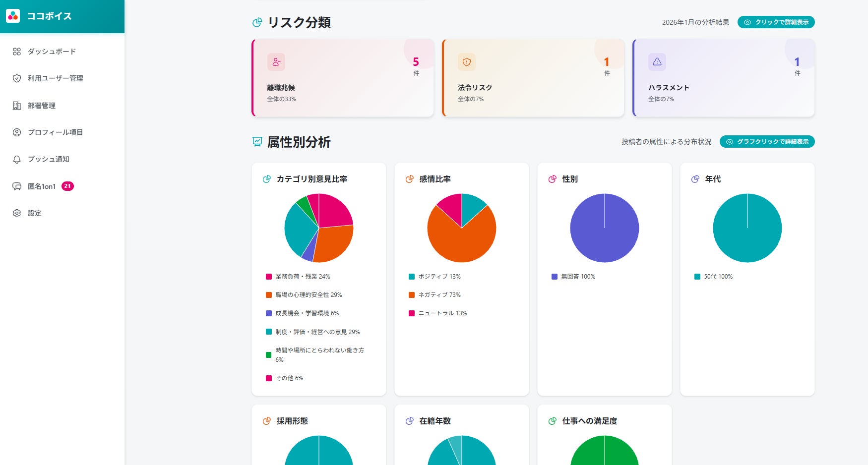Click the bell icon for プッシュ通知
Screen dimensions: 868x465
pyautogui.click(x=17, y=159)
